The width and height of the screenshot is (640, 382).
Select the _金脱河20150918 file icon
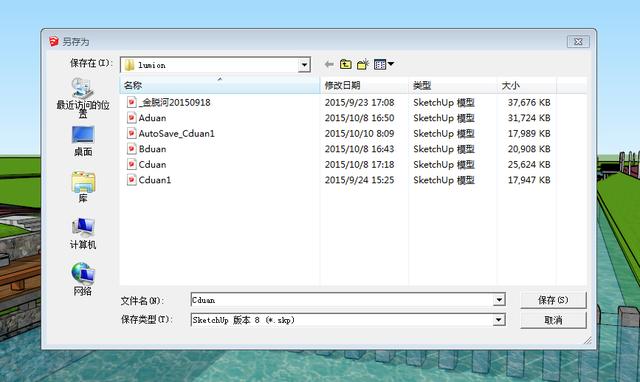pos(131,102)
